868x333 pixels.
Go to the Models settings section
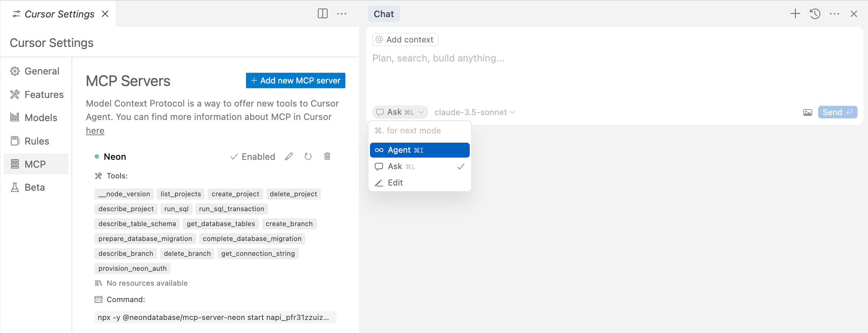coord(41,118)
